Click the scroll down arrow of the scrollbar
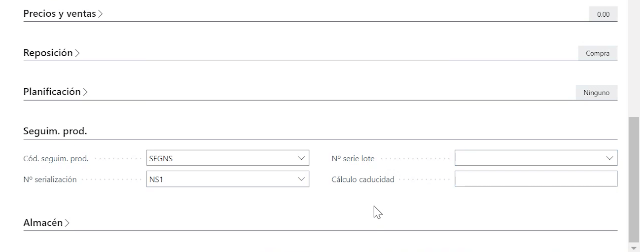Viewport: 644px width, 252px height. coord(634,247)
